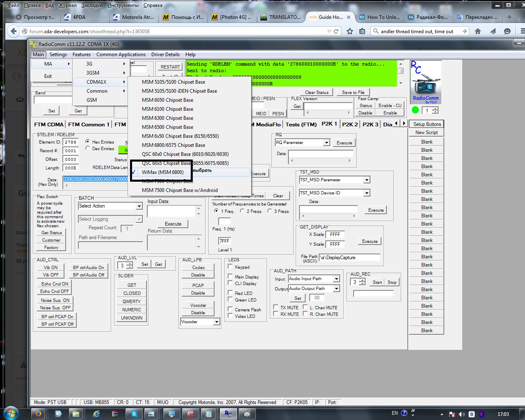Open the Windows Start menu
The height and width of the screenshot is (420, 525).
[x=10, y=413]
